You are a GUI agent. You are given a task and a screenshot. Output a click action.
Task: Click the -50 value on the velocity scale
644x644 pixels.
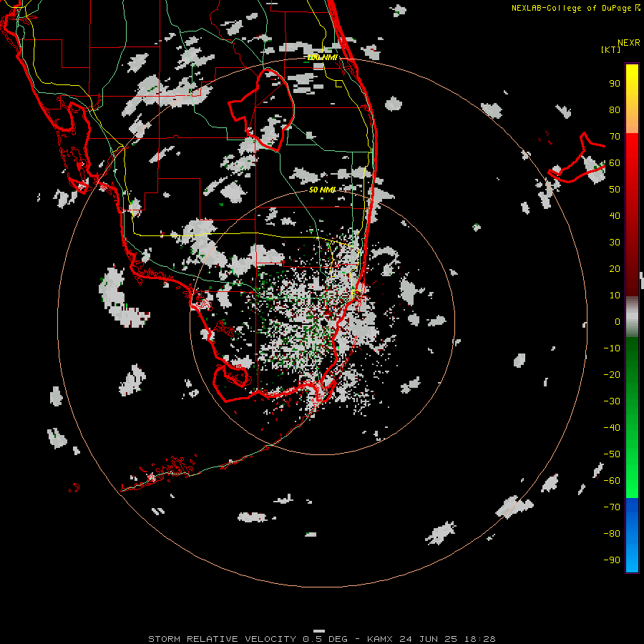pyautogui.click(x=612, y=454)
